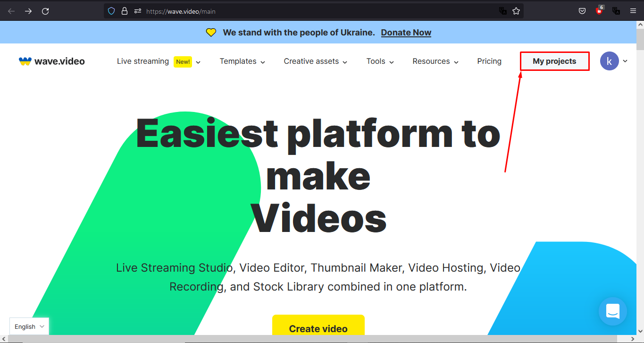Expand the Live streaming menu
644x343 pixels.
point(159,61)
